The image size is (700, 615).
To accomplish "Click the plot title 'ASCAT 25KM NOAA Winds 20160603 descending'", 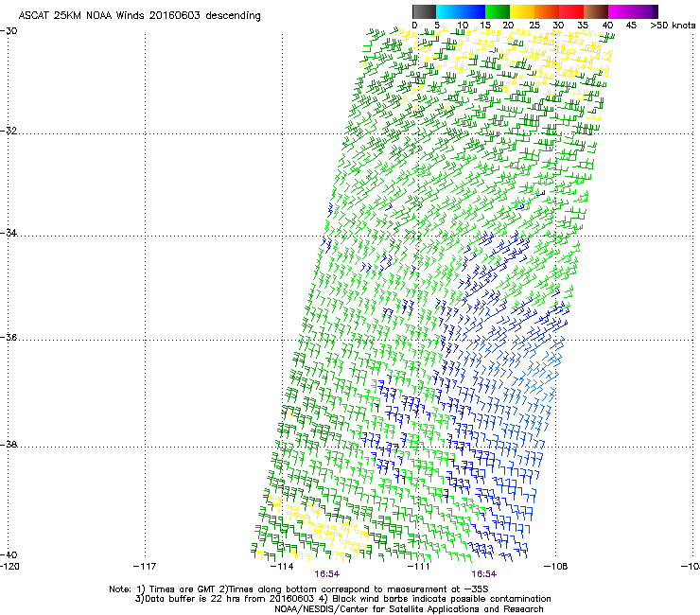I will pos(139,16).
